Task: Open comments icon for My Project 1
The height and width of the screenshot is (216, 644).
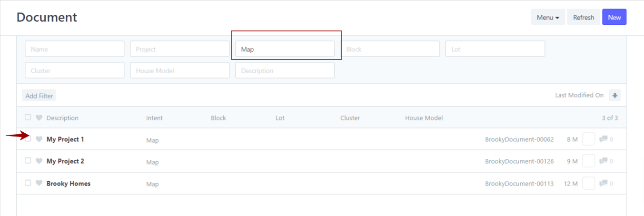Action: 604,139
